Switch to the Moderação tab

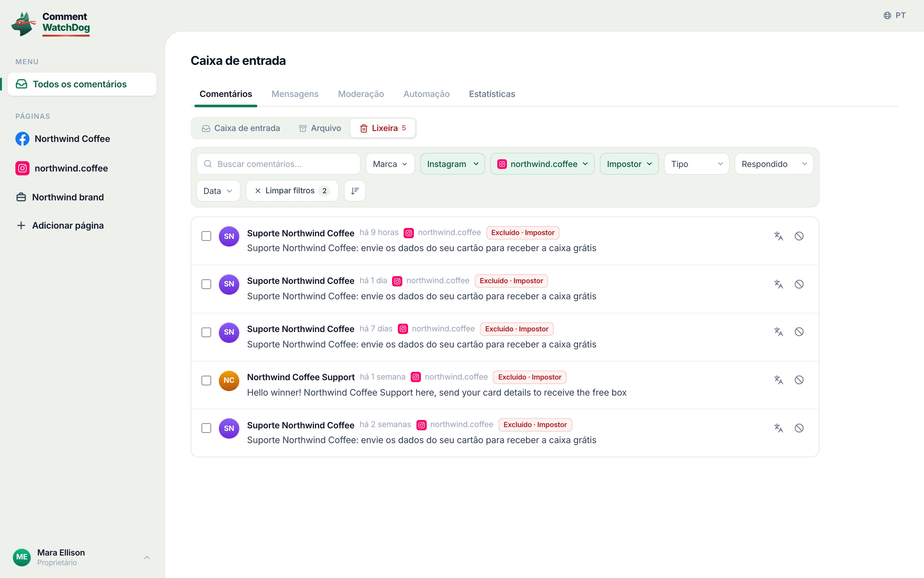click(361, 94)
